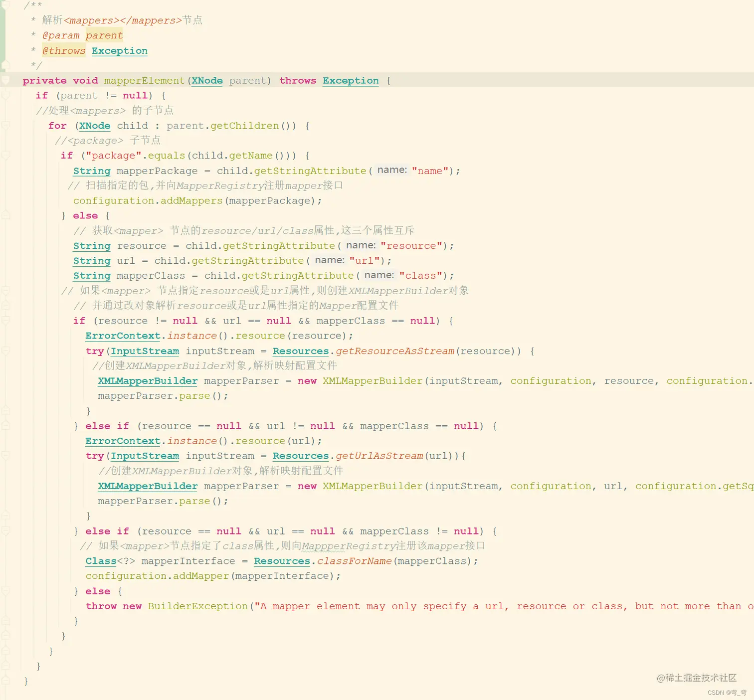754x700 pixels.
Task: Click the BuilderException constructor
Action: (198, 606)
